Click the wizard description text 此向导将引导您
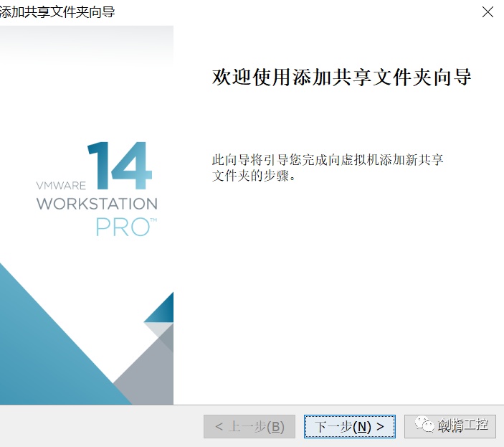 [x=327, y=167]
